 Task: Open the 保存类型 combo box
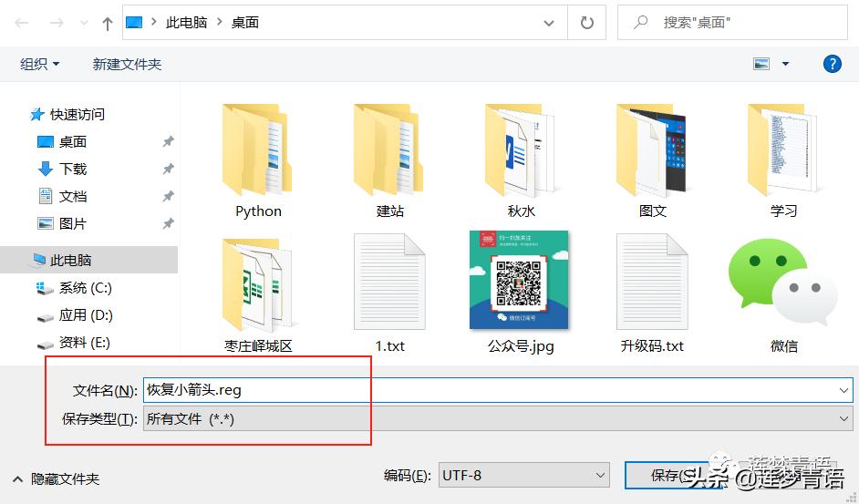pyautogui.click(x=498, y=418)
